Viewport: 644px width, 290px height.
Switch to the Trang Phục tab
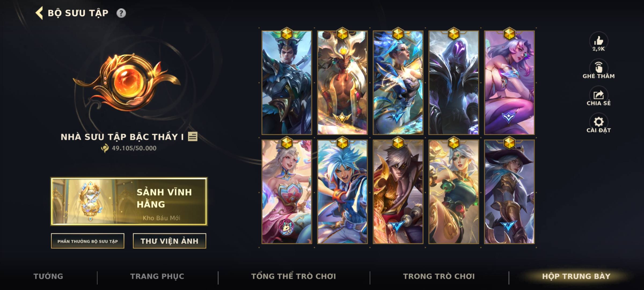(157, 276)
